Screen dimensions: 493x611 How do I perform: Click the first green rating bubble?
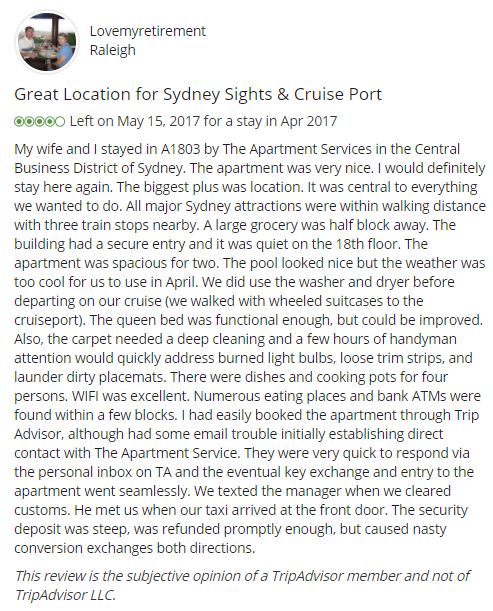click(x=19, y=122)
